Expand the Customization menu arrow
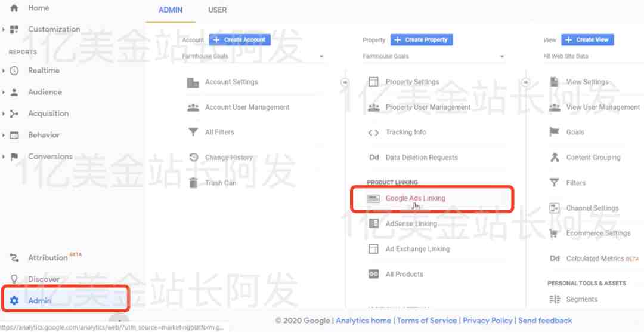Image resolution: width=644 pixels, height=332 pixels. point(4,29)
